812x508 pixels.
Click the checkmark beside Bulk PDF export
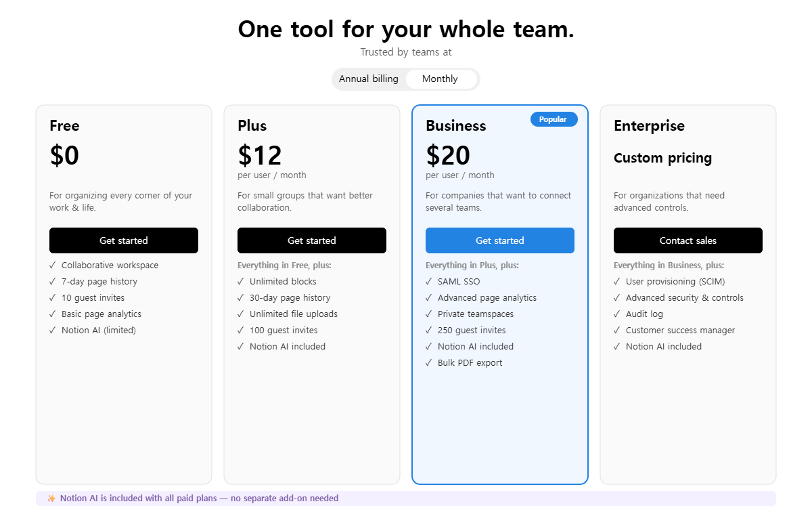pos(428,362)
